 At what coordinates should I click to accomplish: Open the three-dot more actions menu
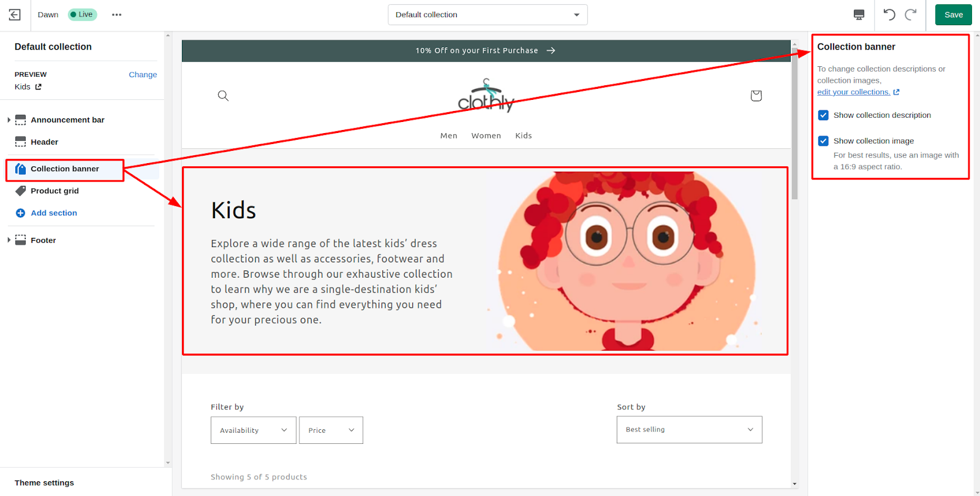point(116,15)
